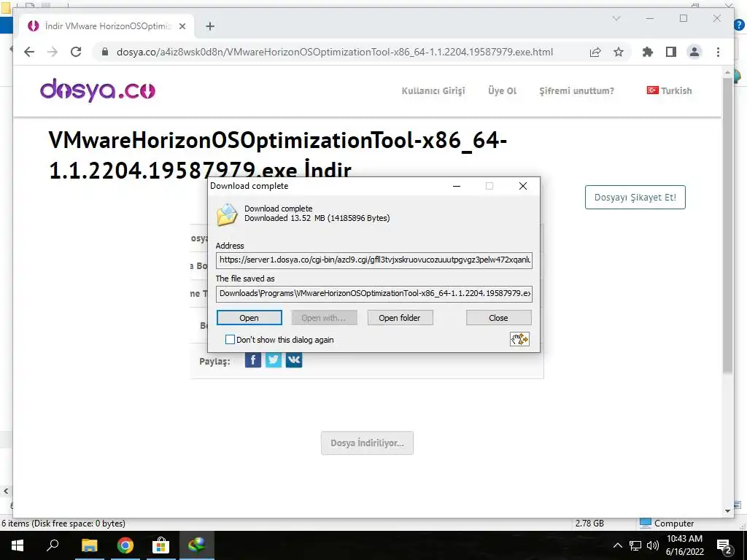Open File Explorer from taskbar

click(89, 545)
